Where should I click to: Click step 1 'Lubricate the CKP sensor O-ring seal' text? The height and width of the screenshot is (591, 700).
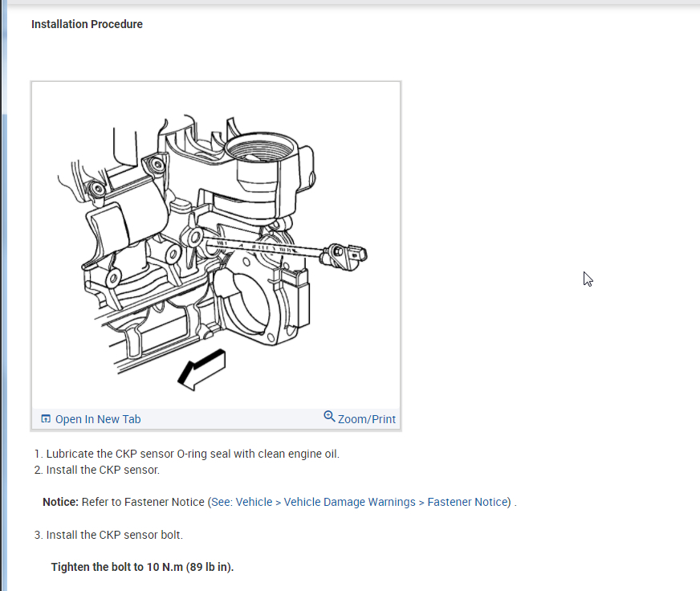pos(193,454)
